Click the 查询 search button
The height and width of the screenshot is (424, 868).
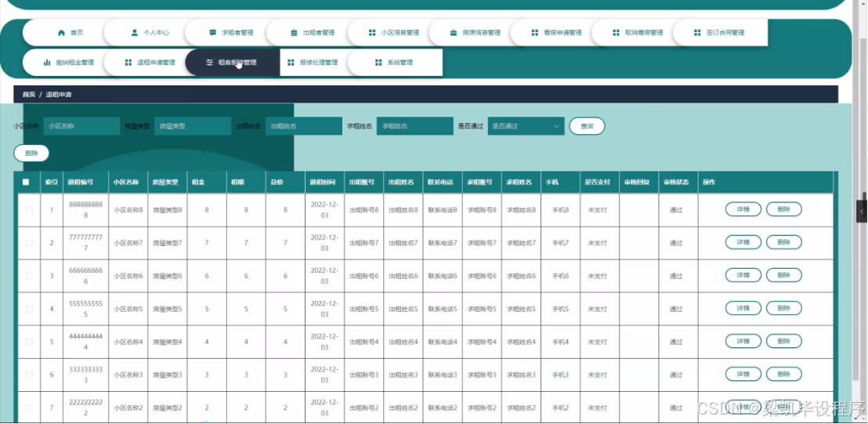click(x=587, y=126)
